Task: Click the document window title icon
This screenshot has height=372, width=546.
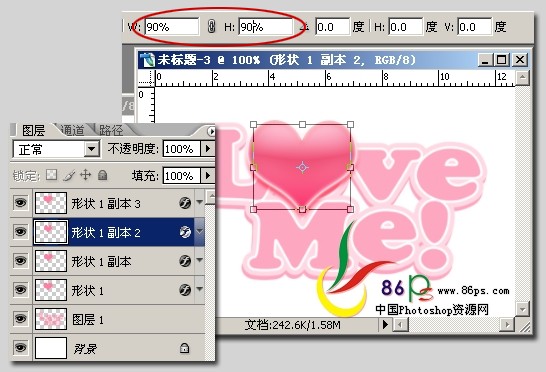Action: point(148,60)
